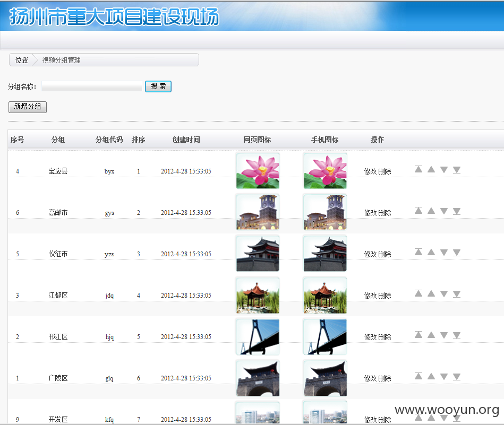Move 江都区 row down one position

[444, 293]
